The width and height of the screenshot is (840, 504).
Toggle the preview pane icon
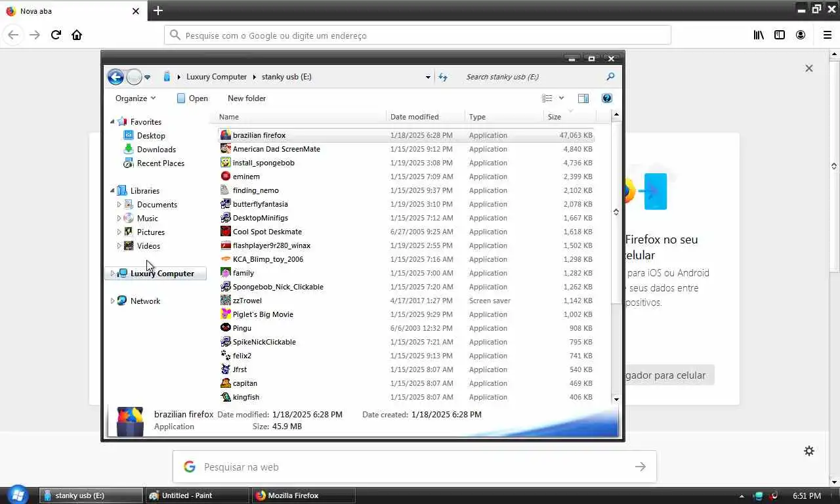[583, 98]
